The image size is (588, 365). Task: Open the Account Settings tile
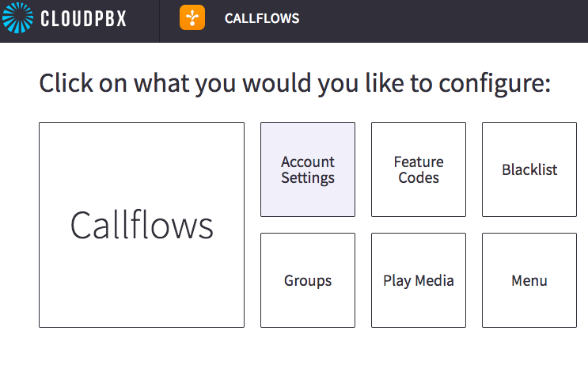(x=308, y=169)
